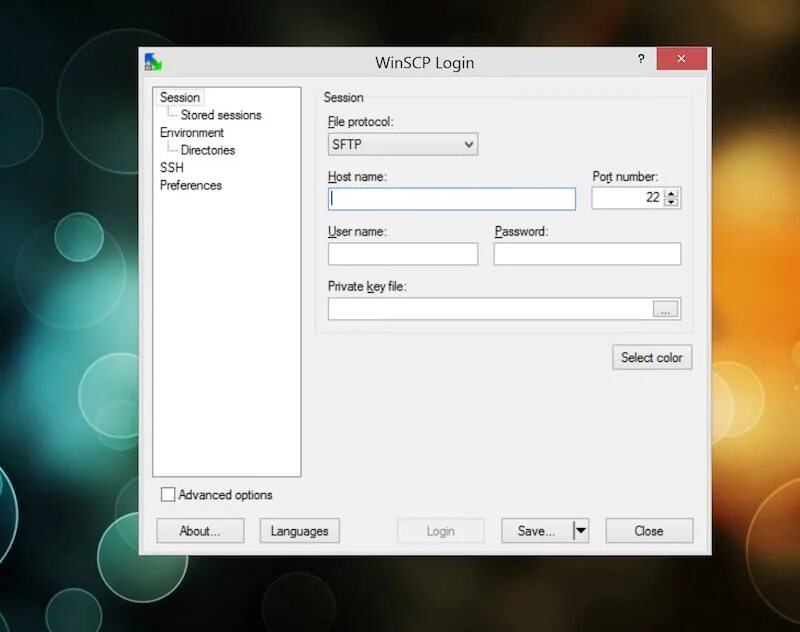Open Stored sessions tree item
The width and height of the screenshot is (800, 632).
[221, 115]
